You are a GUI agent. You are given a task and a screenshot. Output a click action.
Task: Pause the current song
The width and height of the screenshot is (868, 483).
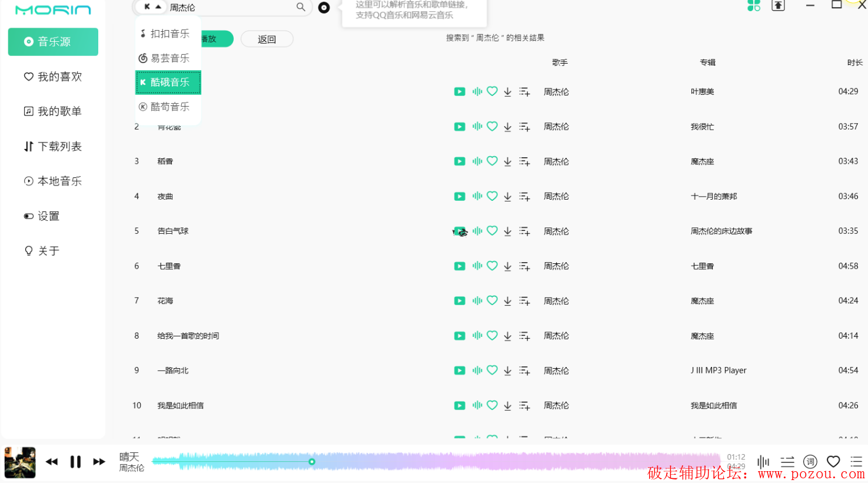pyautogui.click(x=75, y=462)
